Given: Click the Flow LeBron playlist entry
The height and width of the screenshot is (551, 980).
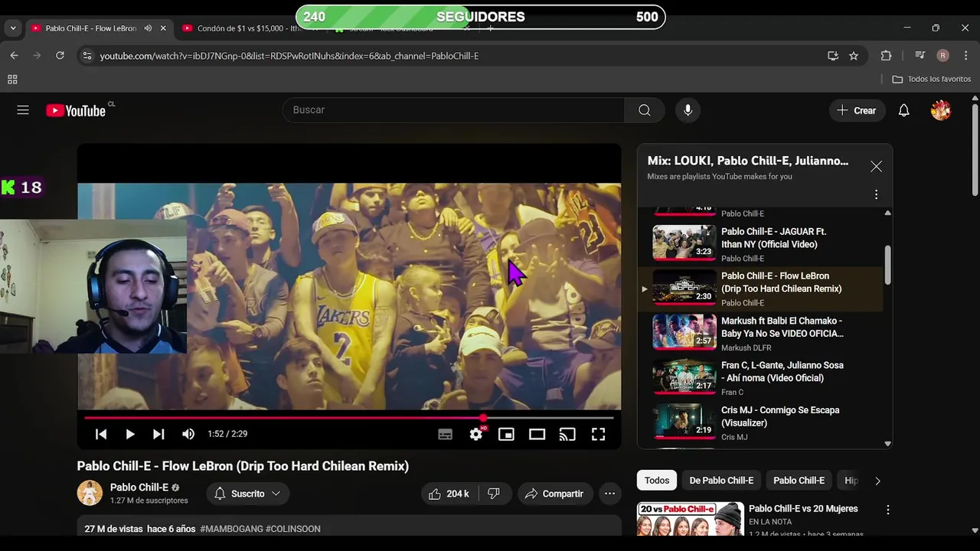Looking at the screenshot, I should pyautogui.click(x=759, y=289).
